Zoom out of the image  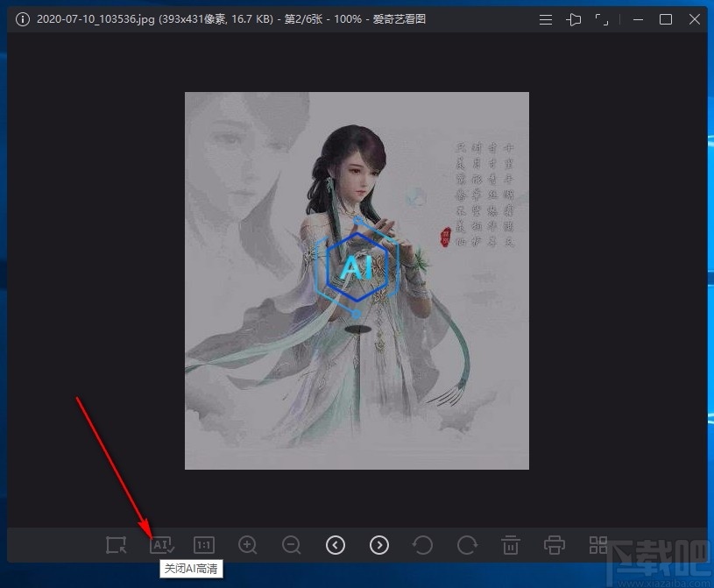pos(291,545)
